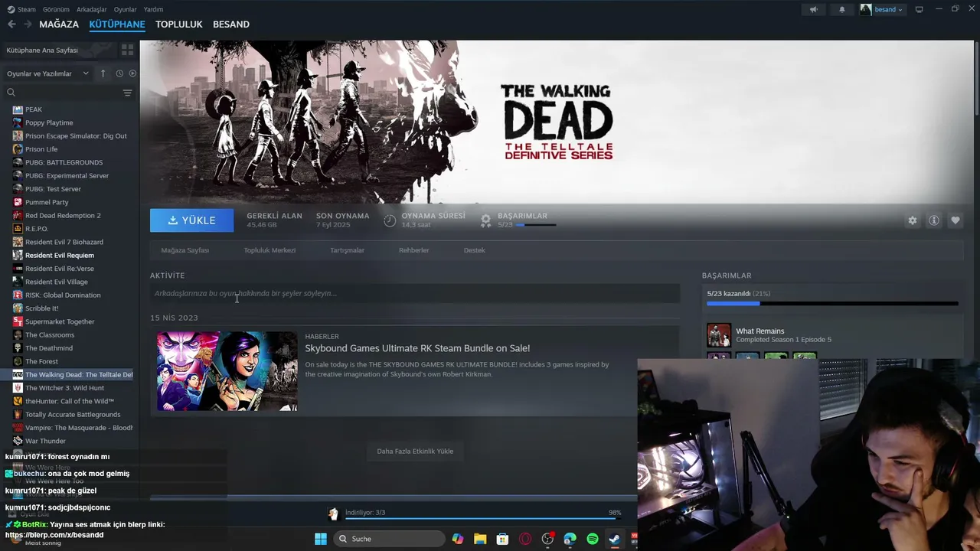Select Supermarket Together in library list
Image resolution: width=980 pixels, height=551 pixels.
60,321
